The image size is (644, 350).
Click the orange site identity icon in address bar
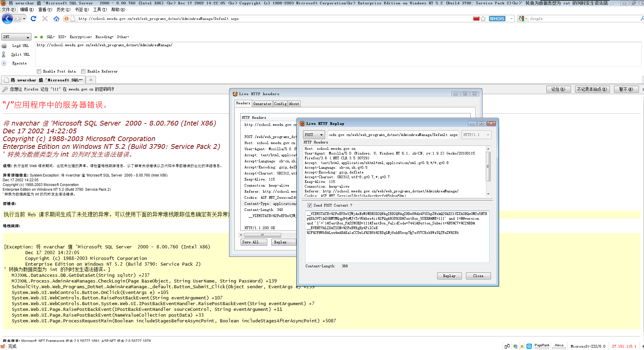[67, 19]
